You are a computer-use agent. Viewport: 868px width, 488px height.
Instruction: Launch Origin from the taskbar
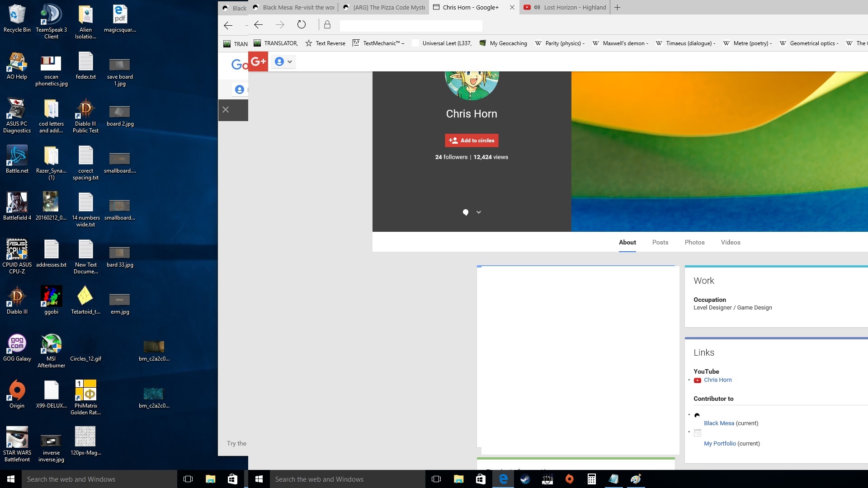coord(569,479)
